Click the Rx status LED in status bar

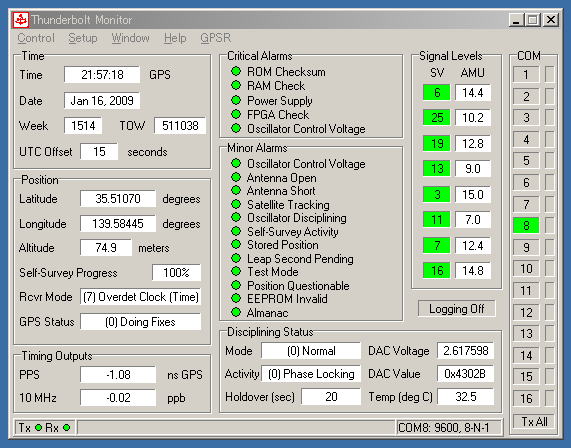[x=66, y=427]
